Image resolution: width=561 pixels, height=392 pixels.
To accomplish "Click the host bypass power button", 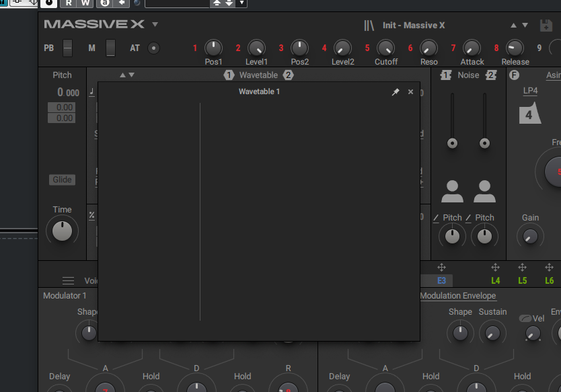I will tap(48, 3).
